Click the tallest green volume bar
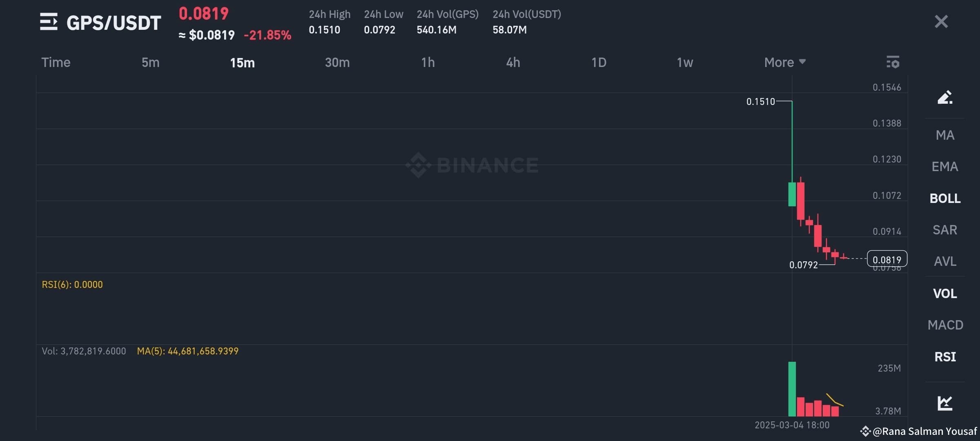Screen dimensions: 980x441 click(792, 389)
